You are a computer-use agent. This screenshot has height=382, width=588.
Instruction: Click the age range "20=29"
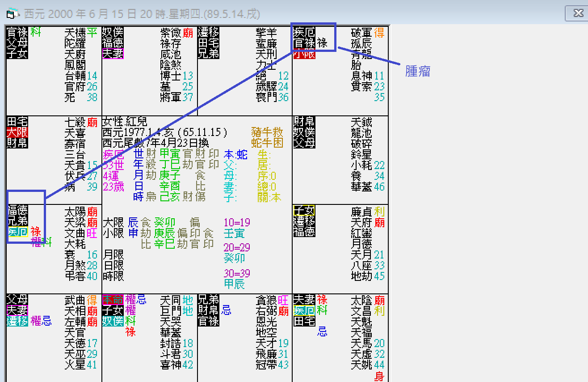pyautogui.click(x=237, y=247)
